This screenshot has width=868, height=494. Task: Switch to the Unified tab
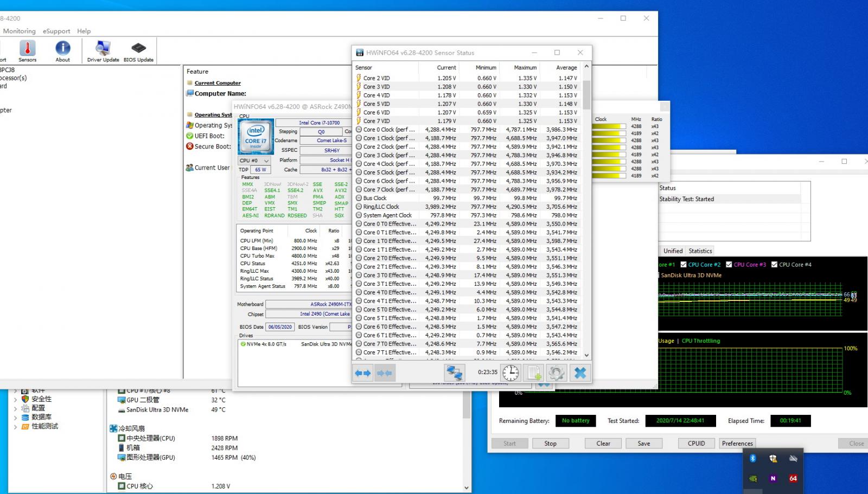pos(673,251)
